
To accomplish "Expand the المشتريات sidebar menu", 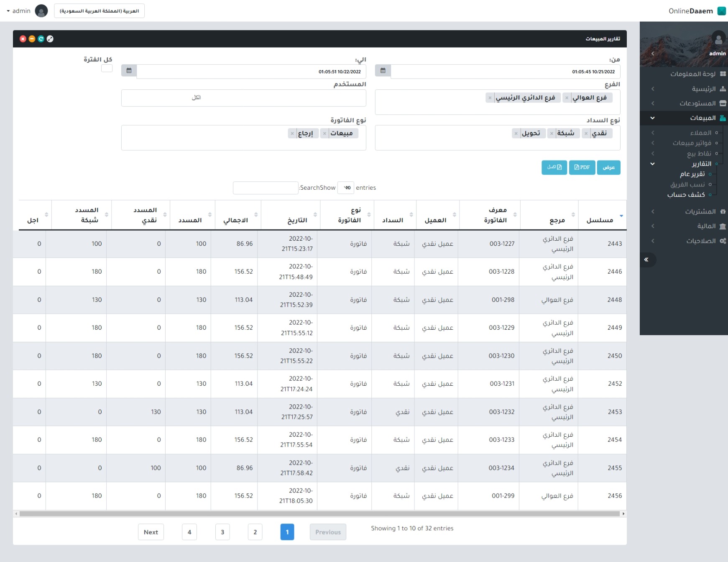I will [700, 211].
